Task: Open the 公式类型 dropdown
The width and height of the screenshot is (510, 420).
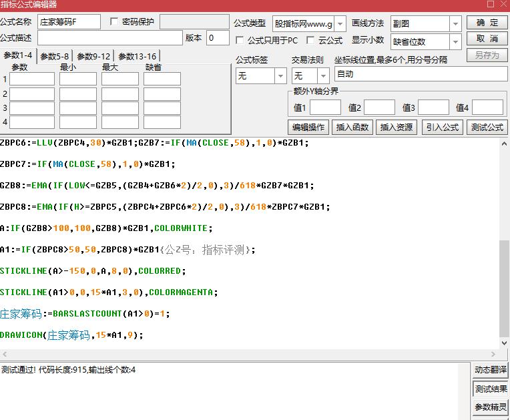Action: click(x=340, y=24)
